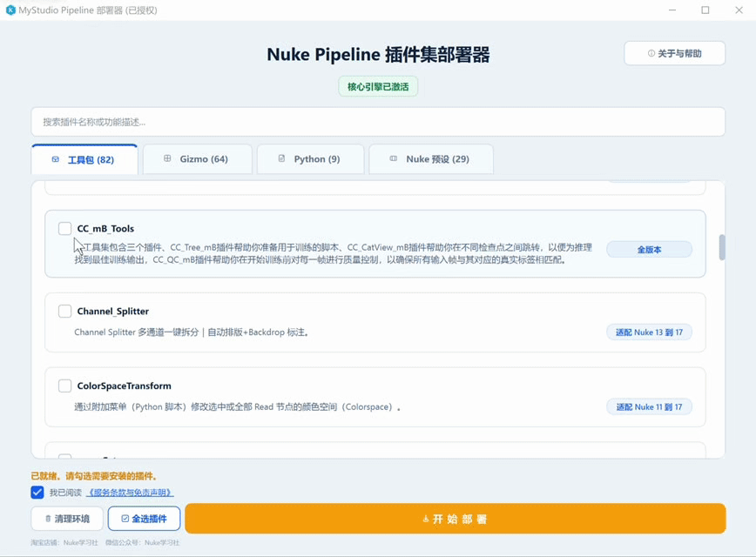The height and width of the screenshot is (557, 756).
Task: Uncheck the 我已阅读 terms agreement checkbox
Action: click(x=37, y=493)
